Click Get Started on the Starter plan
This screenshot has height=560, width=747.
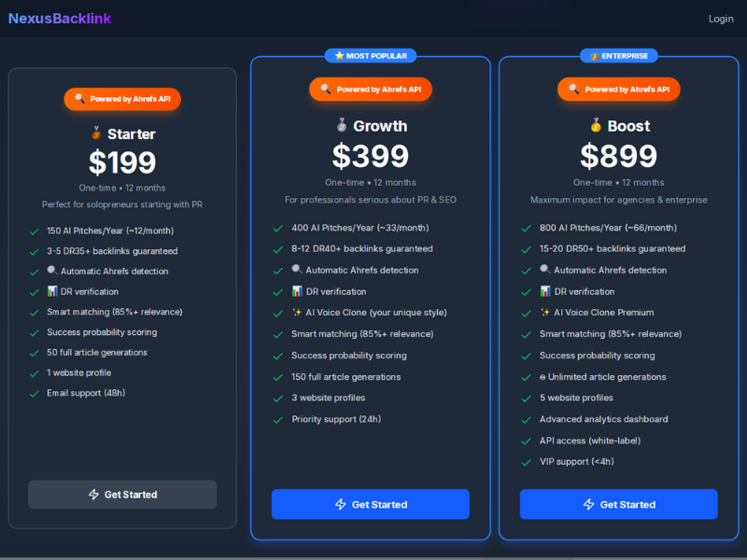tap(121, 494)
